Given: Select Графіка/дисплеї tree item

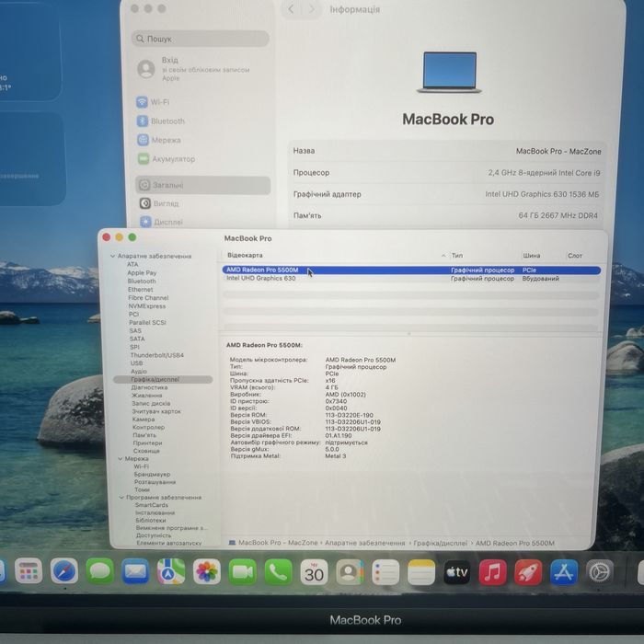Looking at the screenshot, I should [163, 379].
